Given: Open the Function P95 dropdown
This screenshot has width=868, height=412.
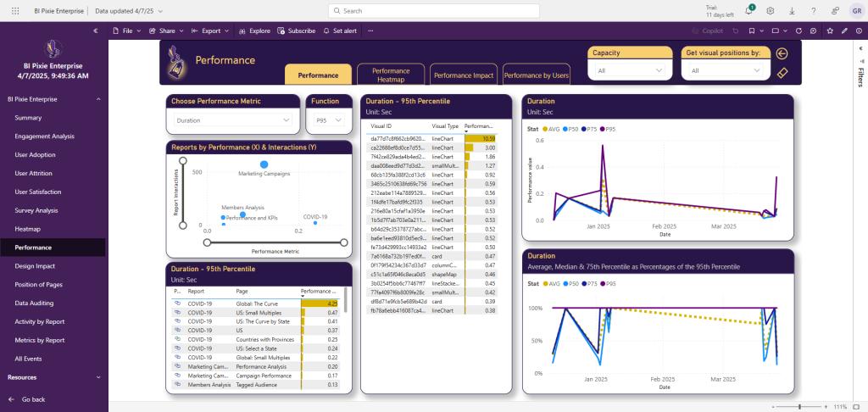Looking at the screenshot, I should coord(327,120).
